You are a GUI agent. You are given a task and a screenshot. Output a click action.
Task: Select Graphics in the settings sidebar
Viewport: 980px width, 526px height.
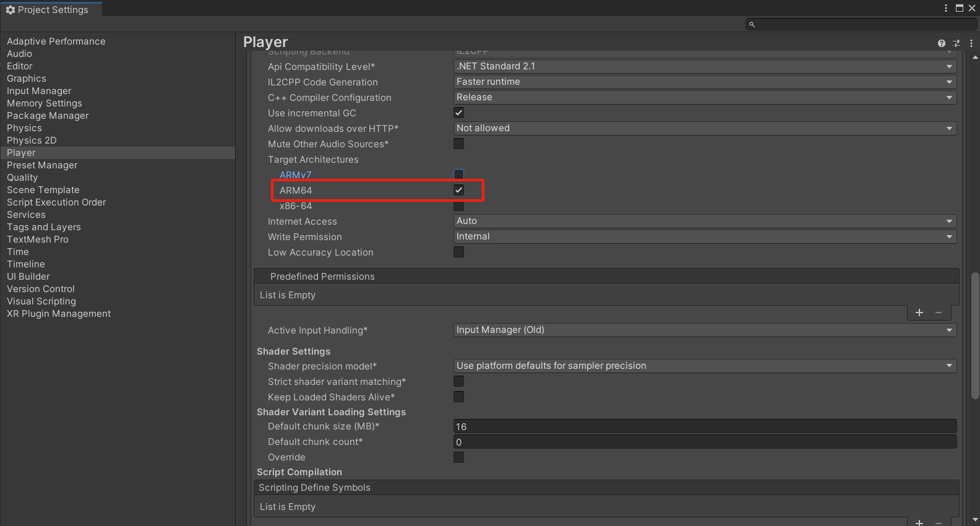click(x=27, y=79)
